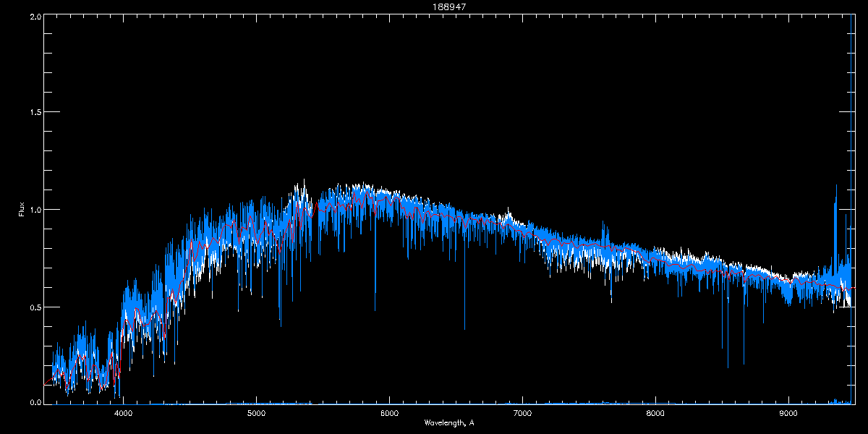Click the 2.0 y-axis tick label

pos(34,16)
